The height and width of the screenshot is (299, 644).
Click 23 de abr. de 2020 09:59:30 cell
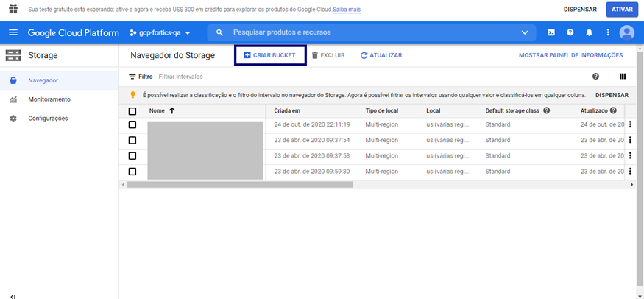coord(312,172)
